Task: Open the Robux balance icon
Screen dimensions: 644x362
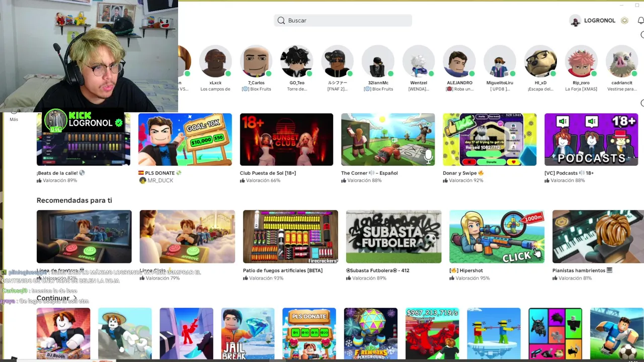Action: tap(624, 21)
